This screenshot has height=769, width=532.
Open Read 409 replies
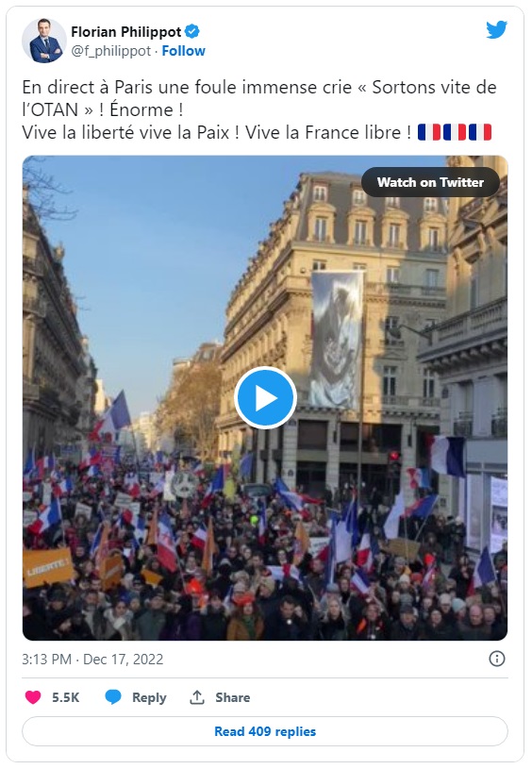coord(265,731)
